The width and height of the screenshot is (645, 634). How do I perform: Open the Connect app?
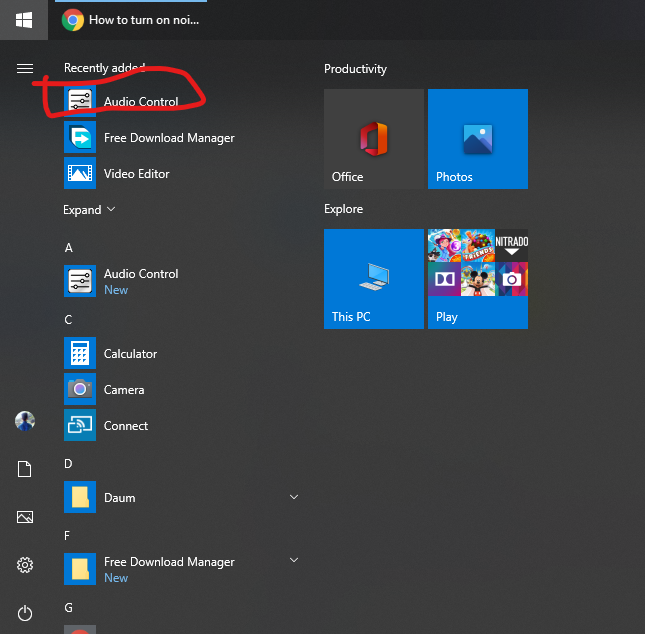[125, 426]
